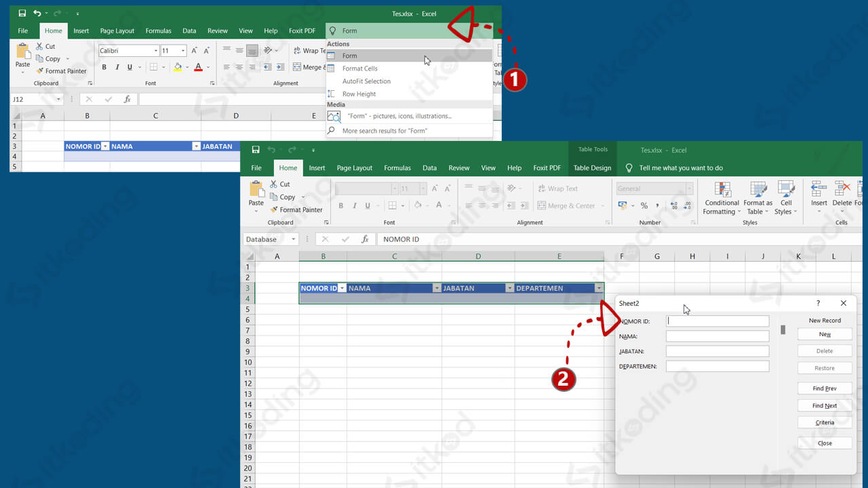Select Form action in search results
This screenshot has height=488, width=868.
tap(409, 56)
